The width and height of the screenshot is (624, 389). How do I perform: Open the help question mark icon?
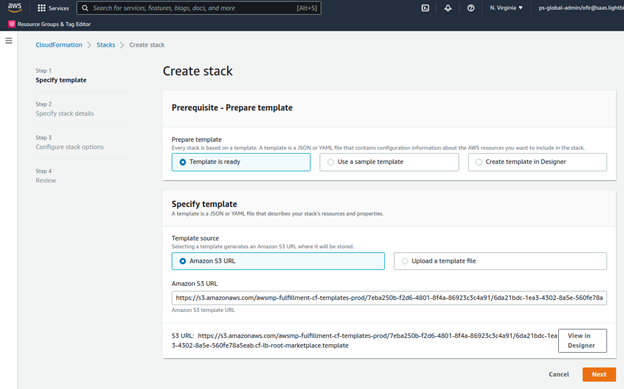click(x=470, y=8)
